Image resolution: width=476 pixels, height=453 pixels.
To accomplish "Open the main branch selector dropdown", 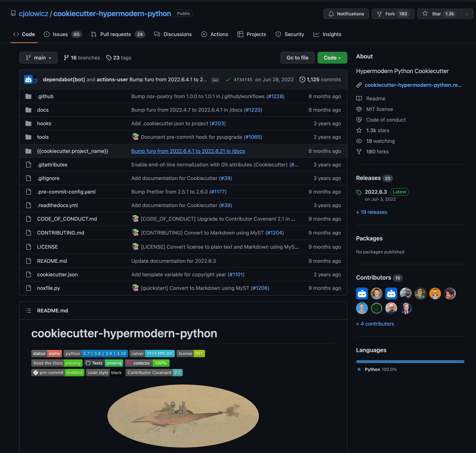I will (38, 58).
